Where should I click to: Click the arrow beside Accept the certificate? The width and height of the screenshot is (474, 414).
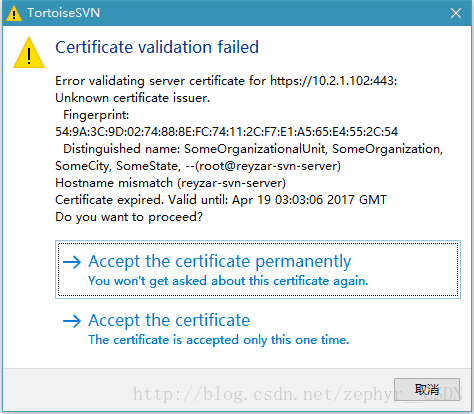72,321
